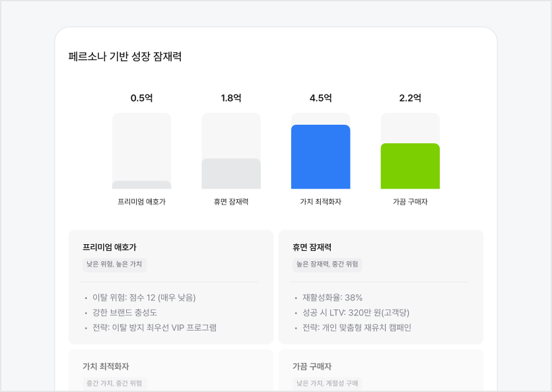Image resolution: width=552 pixels, height=392 pixels.
Task: Select the small 프리미엄 애호가 bar
Action: point(141,185)
